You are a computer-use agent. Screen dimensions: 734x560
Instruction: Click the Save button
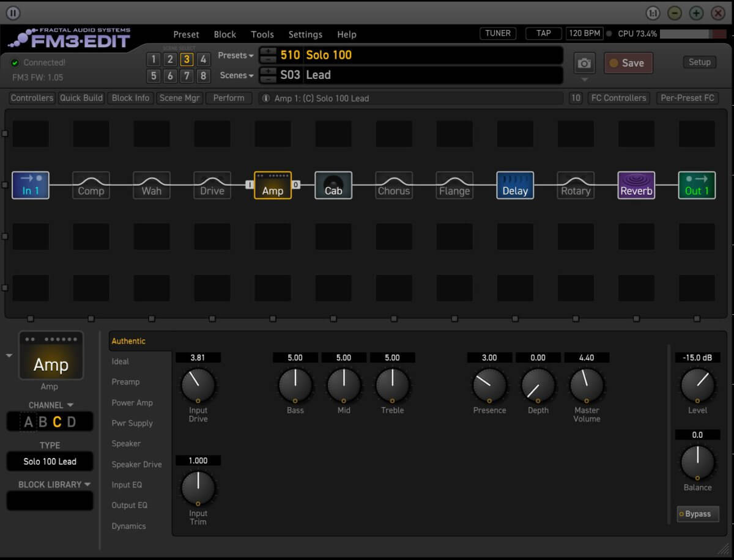pos(628,63)
